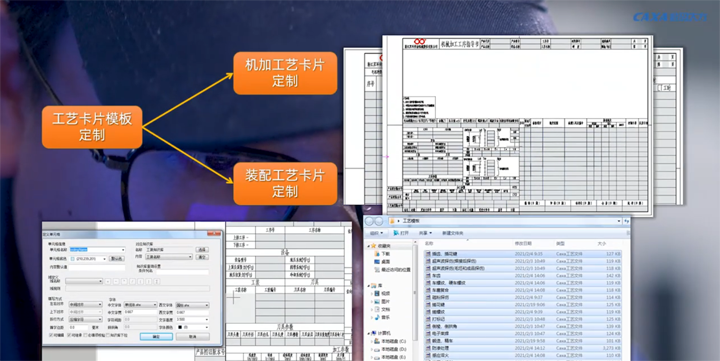Viewport: 720px width, 361px height.
Task: Select 本地磁盘 (C:) drive icon
Action: tap(377, 341)
